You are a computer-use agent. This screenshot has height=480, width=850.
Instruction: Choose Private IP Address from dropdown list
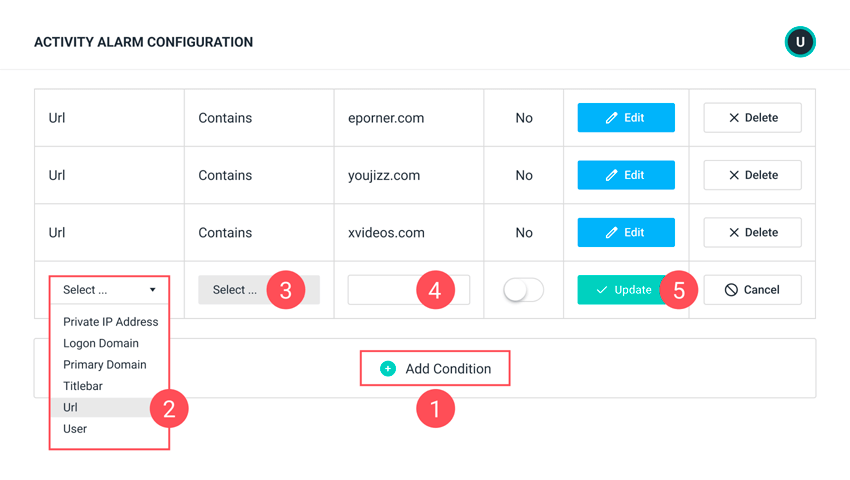pyautogui.click(x=110, y=322)
